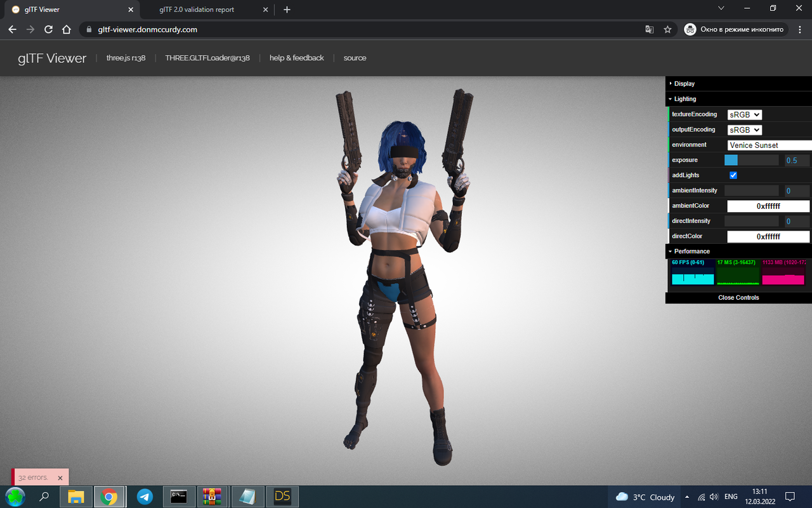Open the Notepad taskbar icon

pos(247,497)
